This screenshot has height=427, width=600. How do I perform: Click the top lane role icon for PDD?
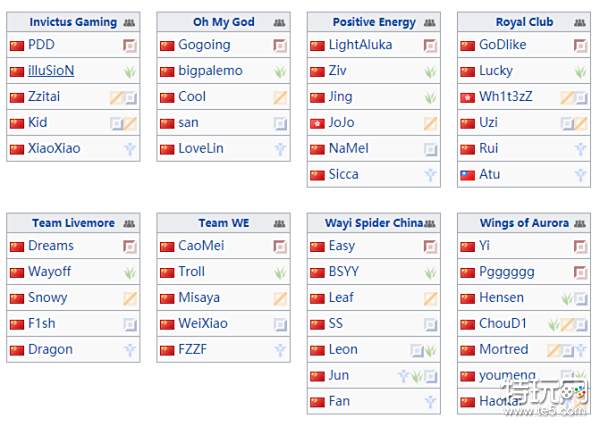click(129, 45)
